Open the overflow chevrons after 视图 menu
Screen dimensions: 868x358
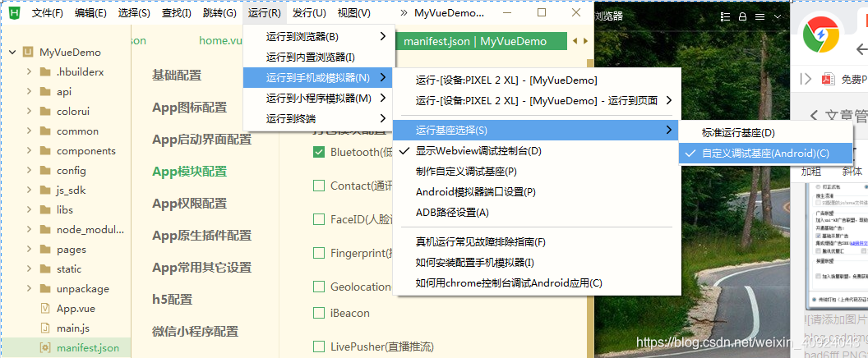(x=404, y=12)
